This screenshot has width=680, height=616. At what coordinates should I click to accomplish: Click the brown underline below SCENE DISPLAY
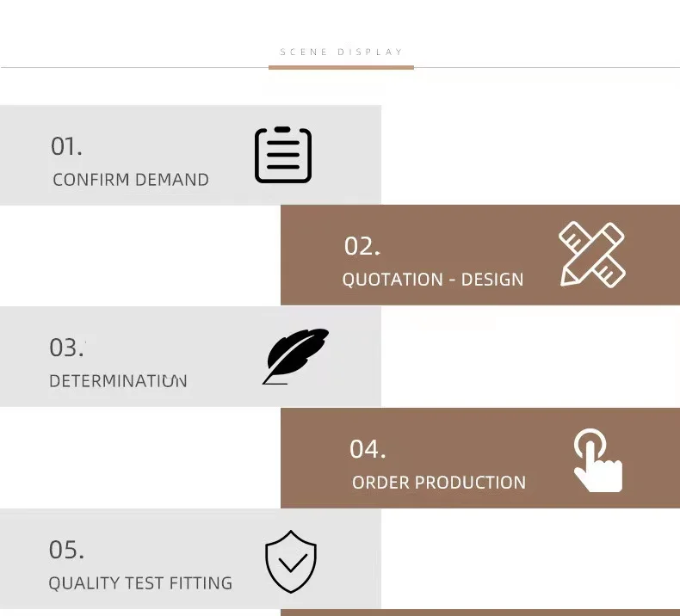tap(341, 67)
